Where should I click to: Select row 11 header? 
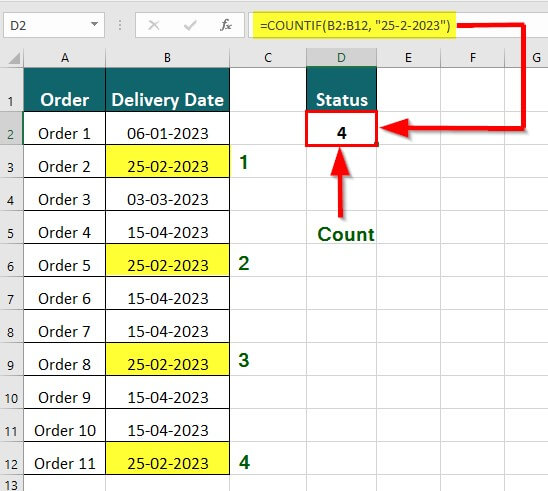11,425
